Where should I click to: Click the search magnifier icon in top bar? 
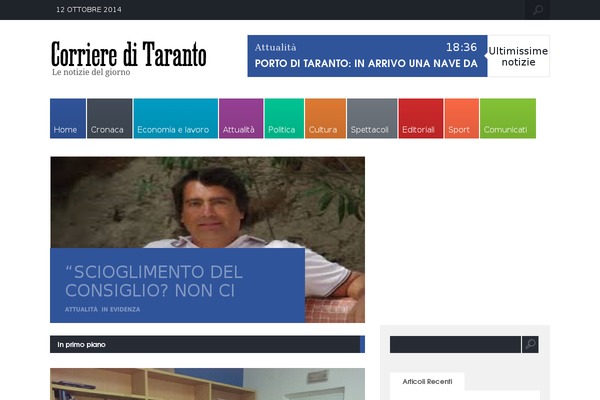tap(537, 10)
